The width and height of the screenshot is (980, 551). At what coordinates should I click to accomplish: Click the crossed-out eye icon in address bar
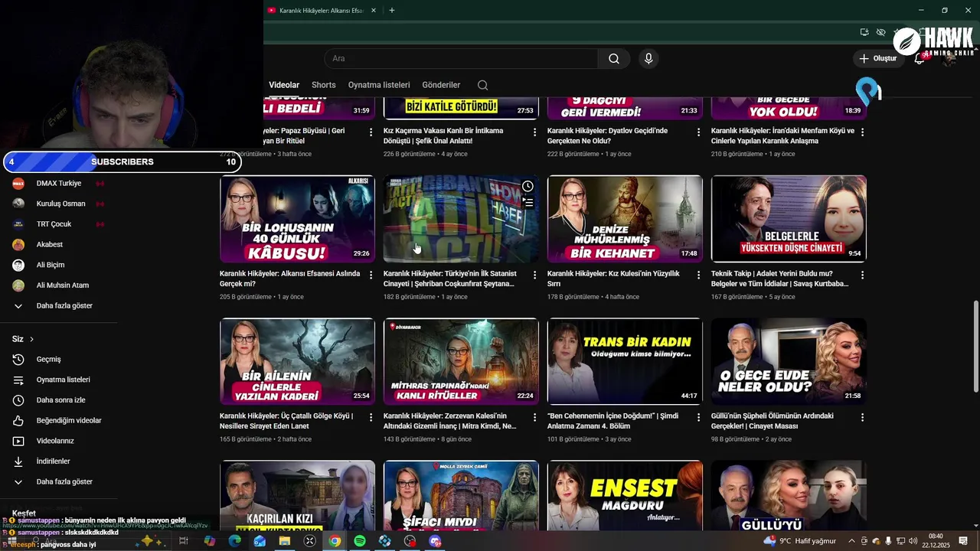[881, 32]
